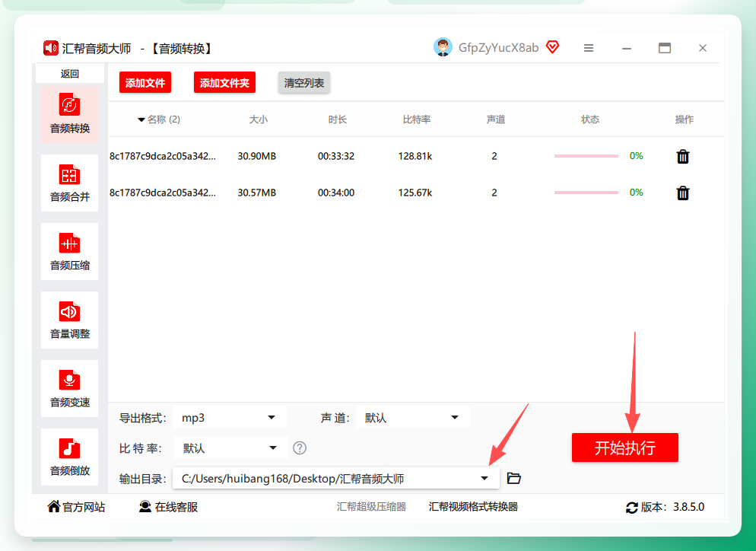Click 开始执行 button

625,447
